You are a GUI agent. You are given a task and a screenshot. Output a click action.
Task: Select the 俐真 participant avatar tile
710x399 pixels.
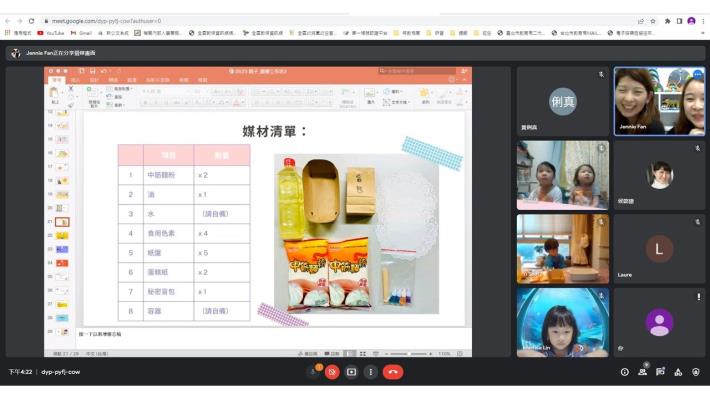click(x=563, y=101)
